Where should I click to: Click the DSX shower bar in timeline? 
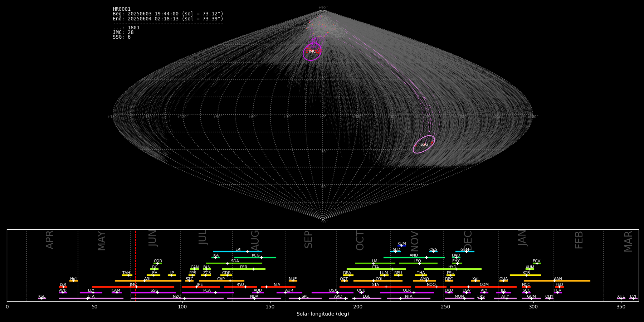tap(332, 293)
